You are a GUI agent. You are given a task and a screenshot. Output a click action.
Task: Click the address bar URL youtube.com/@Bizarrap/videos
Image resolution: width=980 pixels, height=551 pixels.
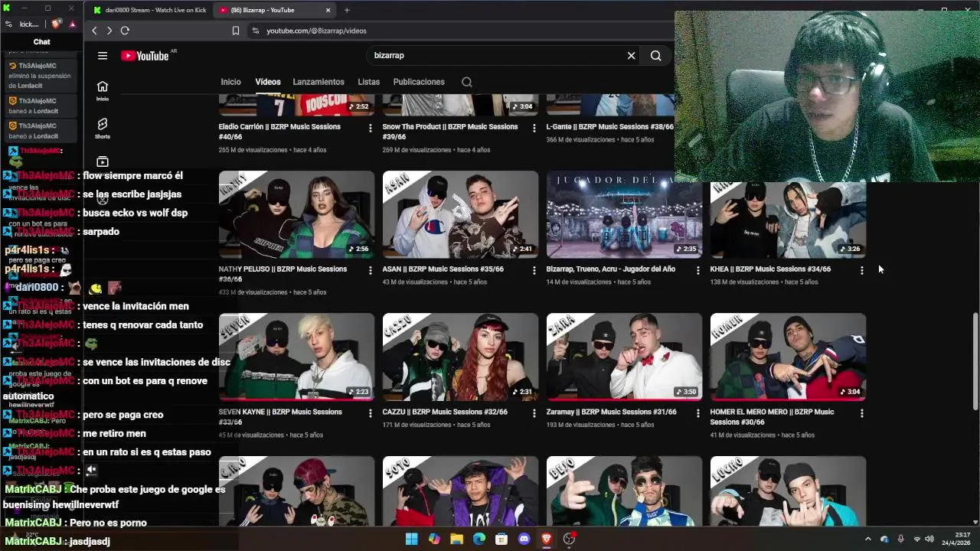[x=316, y=31]
